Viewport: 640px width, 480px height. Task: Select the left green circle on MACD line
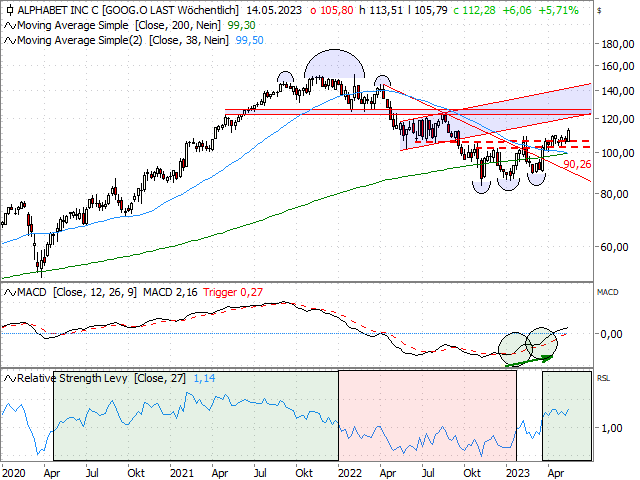click(515, 348)
